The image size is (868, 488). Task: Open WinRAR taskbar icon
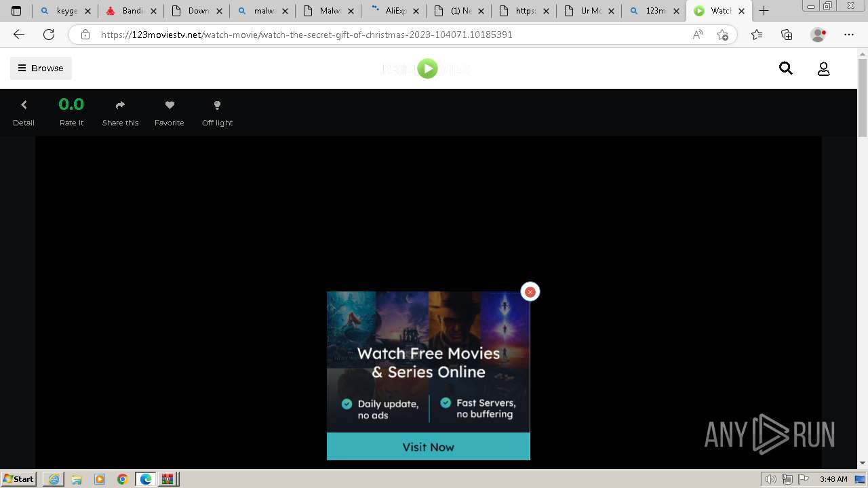point(167,479)
